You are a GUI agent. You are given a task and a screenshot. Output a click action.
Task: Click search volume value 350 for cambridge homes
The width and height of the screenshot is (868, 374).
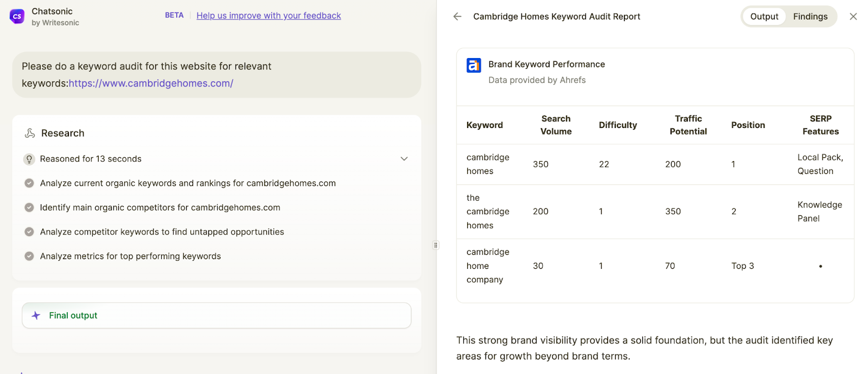click(x=540, y=164)
